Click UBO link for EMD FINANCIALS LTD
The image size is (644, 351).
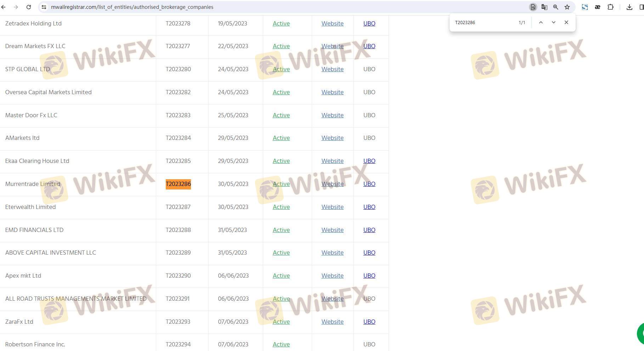[x=369, y=230]
